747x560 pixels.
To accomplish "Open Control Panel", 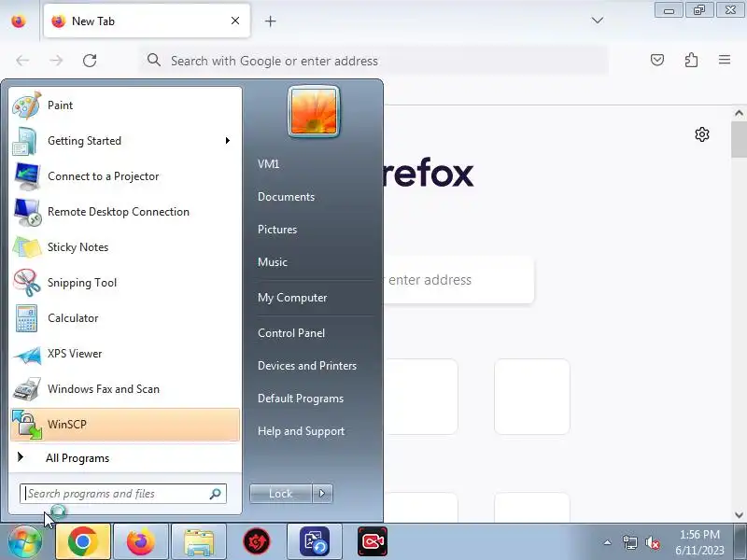I will 291,333.
